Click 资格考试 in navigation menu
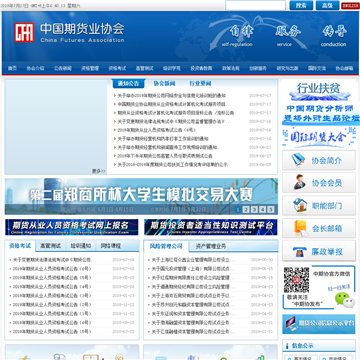Image resolution: width=360 pixels, height=360 pixels. (x=117, y=68)
